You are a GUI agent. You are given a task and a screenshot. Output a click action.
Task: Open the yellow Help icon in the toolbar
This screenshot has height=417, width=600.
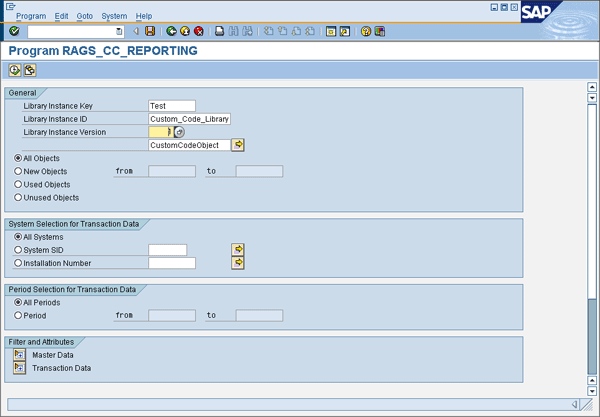coord(366,31)
